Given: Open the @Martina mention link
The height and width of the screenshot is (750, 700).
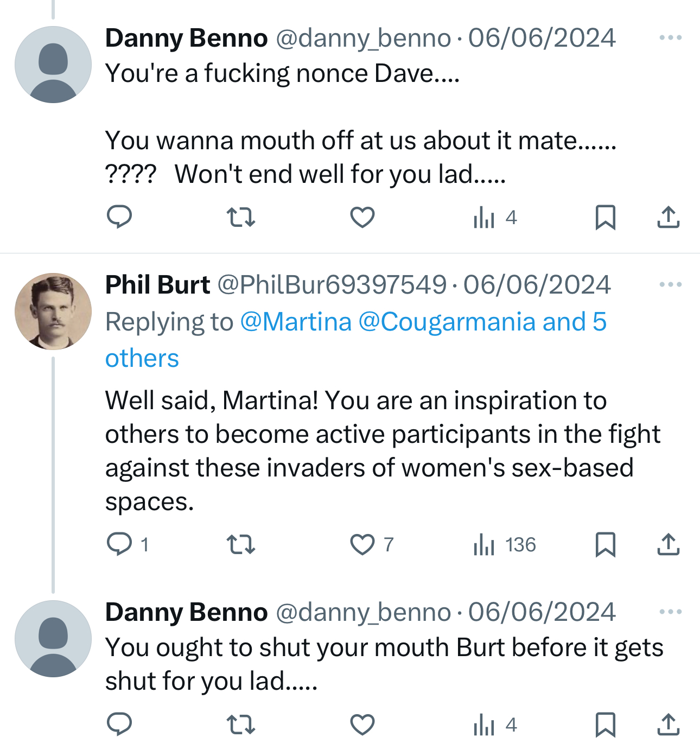Looking at the screenshot, I should (296, 322).
